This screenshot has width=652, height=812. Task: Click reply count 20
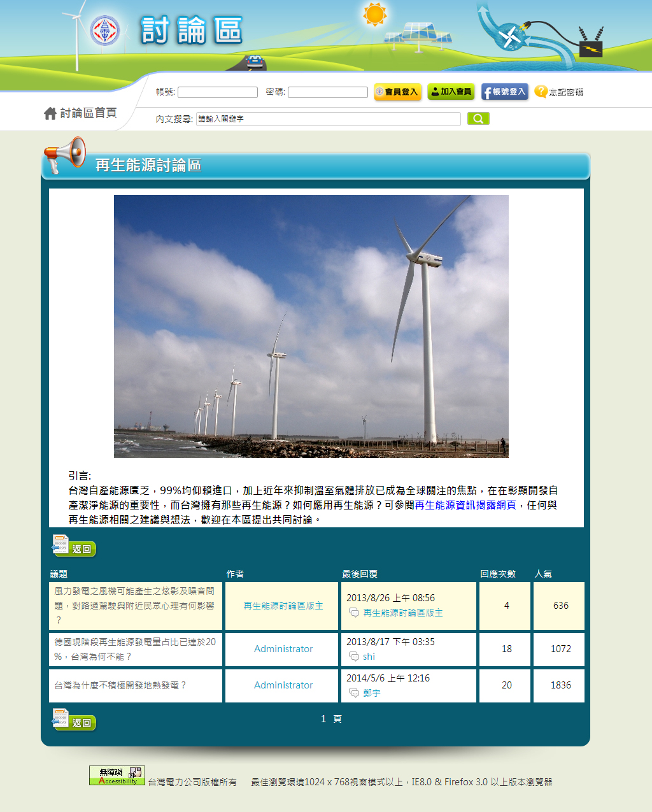pos(507,685)
